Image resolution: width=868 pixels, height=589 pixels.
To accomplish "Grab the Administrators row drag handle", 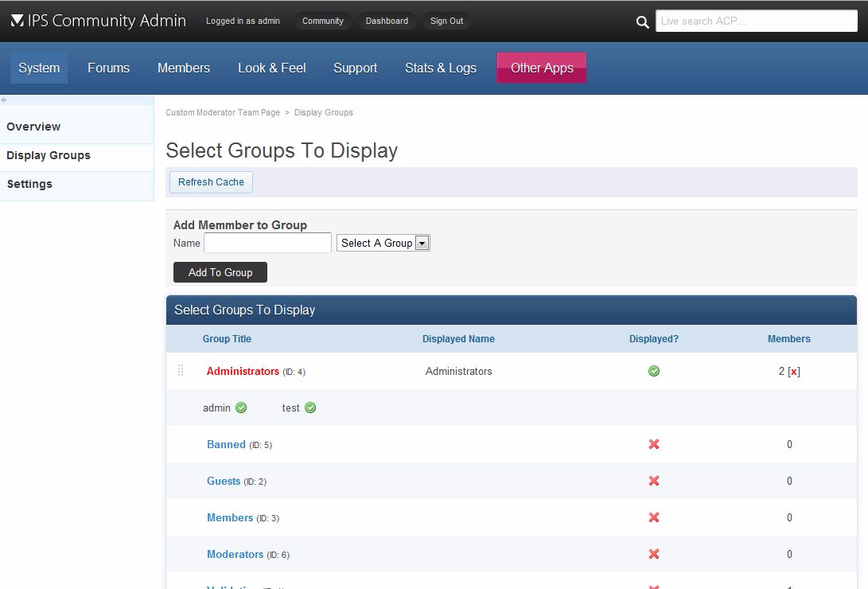I will 181,371.
